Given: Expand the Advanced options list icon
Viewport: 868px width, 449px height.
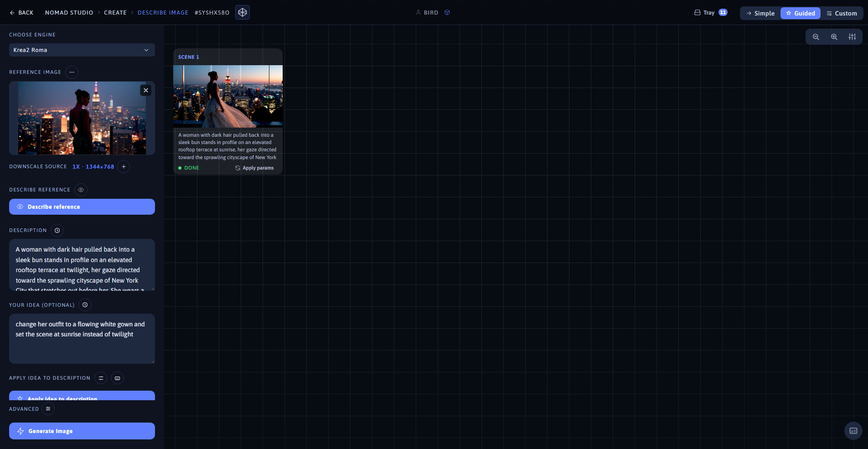Looking at the screenshot, I should tap(48, 408).
